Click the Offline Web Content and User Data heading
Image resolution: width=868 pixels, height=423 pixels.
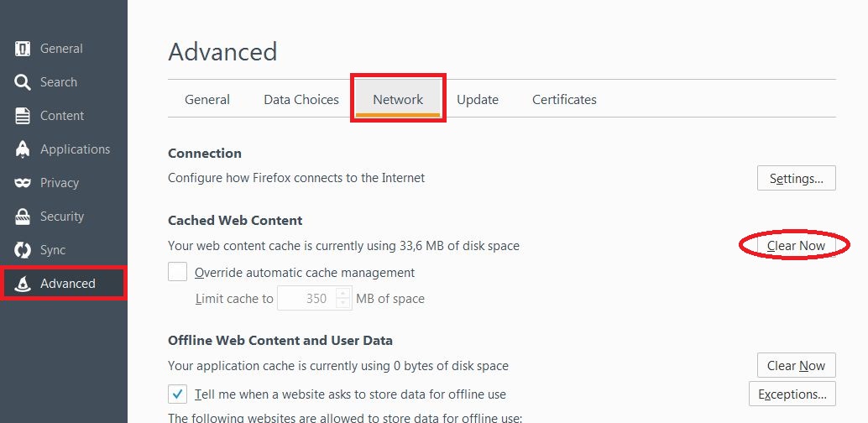pos(280,340)
